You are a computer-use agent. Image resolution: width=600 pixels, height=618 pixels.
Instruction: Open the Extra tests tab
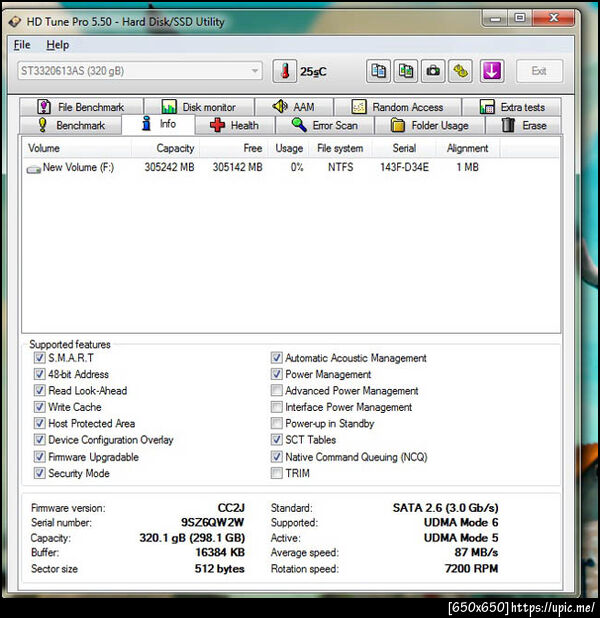pos(512,107)
